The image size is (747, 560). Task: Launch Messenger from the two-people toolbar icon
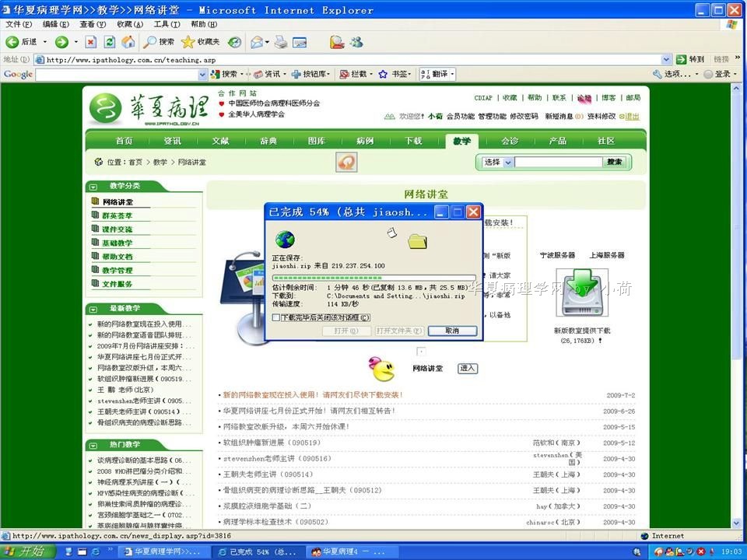click(x=356, y=42)
